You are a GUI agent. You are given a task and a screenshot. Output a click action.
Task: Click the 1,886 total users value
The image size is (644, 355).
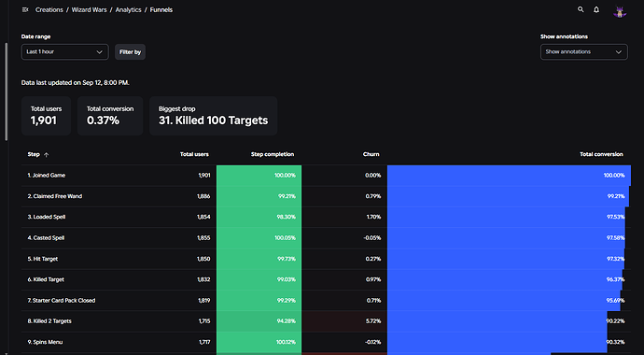click(203, 196)
